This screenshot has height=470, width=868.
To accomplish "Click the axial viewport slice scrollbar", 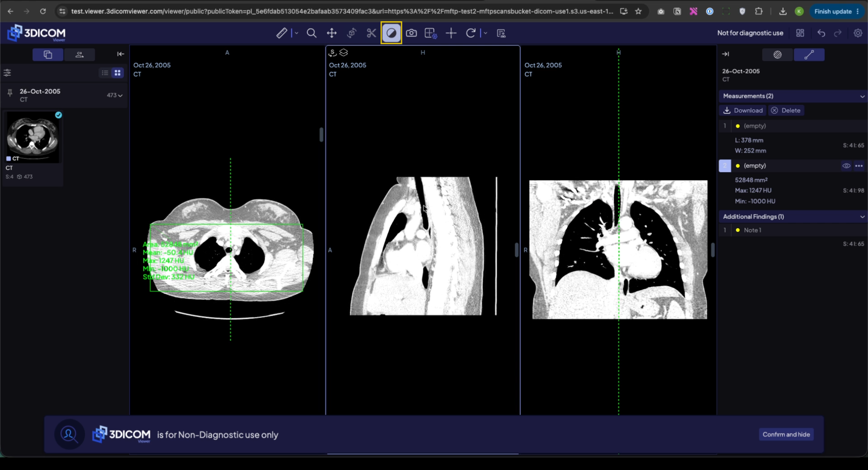I will click(321, 135).
